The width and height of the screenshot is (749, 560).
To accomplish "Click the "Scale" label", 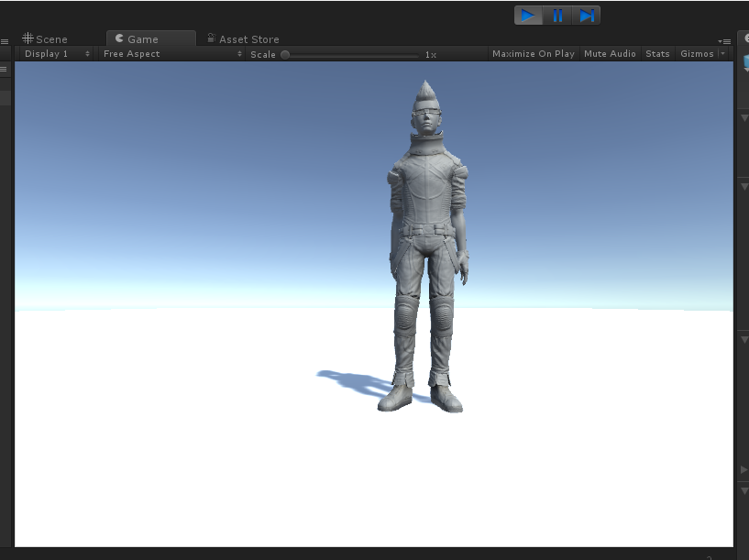I will pos(263,54).
